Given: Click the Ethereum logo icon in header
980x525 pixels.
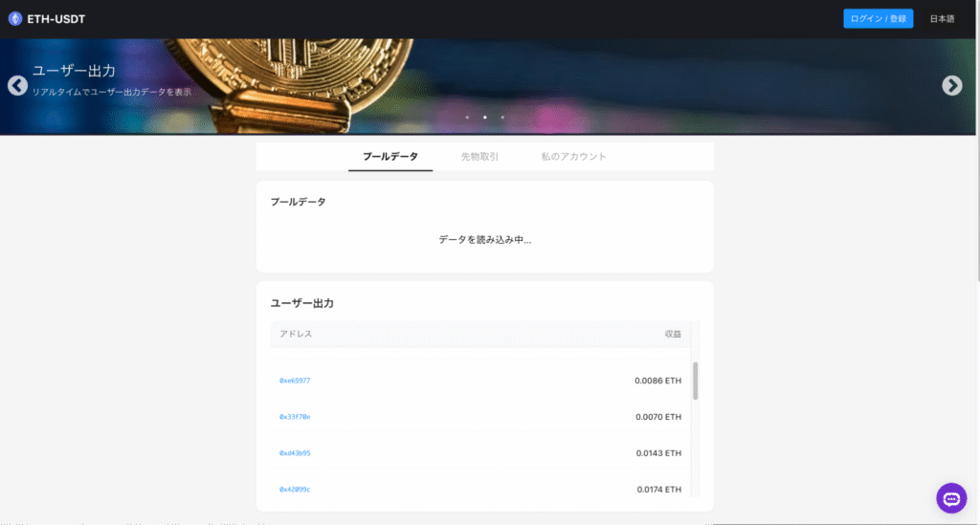Looking at the screenshot, I should [15, 19].
